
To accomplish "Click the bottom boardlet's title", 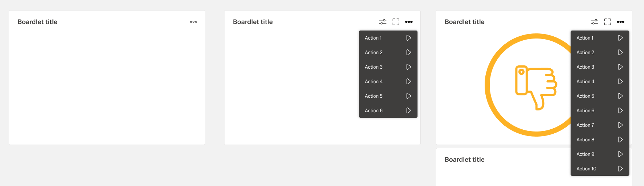I will [465, 159].
